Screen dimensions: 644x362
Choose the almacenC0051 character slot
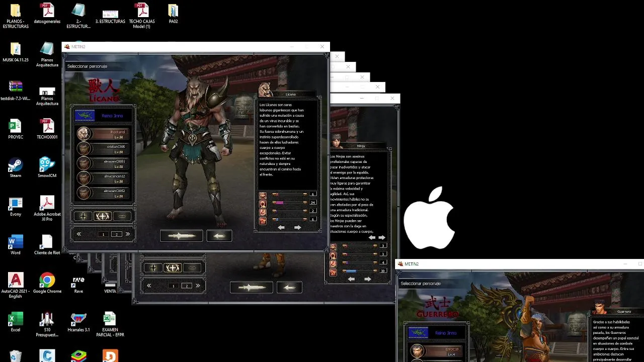pos(103,163)
